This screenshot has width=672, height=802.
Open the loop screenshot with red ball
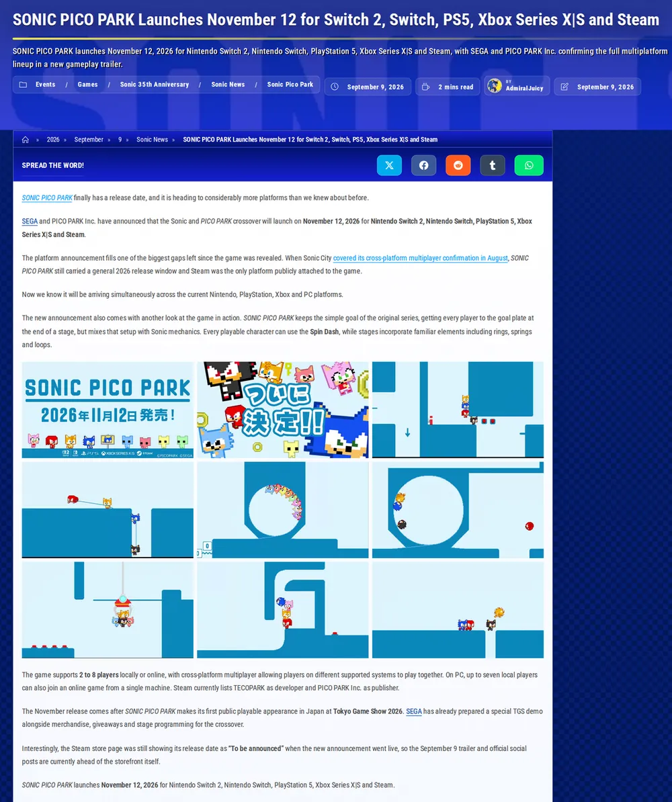pyautogui.click(x=458, y=510)
